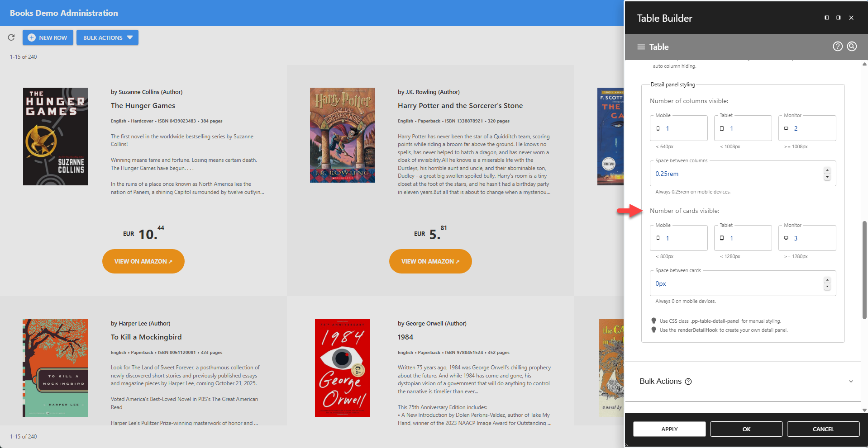
Task: Click 'Number of columns visible:' label
Action: point(689,101)
